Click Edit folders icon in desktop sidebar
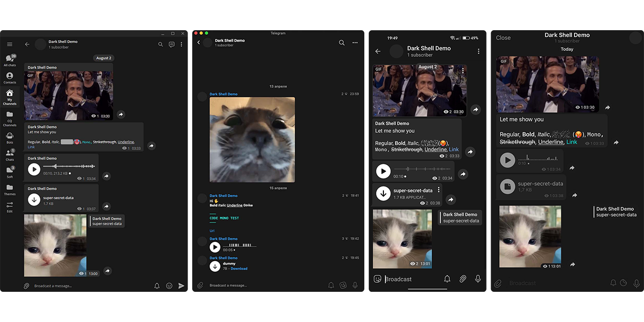Screen dimensions: 644x322 [x=10, y=207]
